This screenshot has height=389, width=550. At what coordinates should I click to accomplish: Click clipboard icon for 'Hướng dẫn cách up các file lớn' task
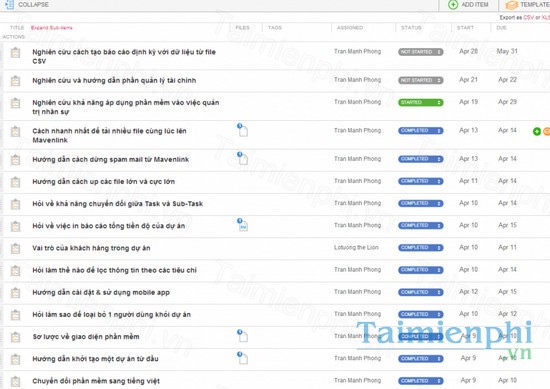(x=15, y=182)
